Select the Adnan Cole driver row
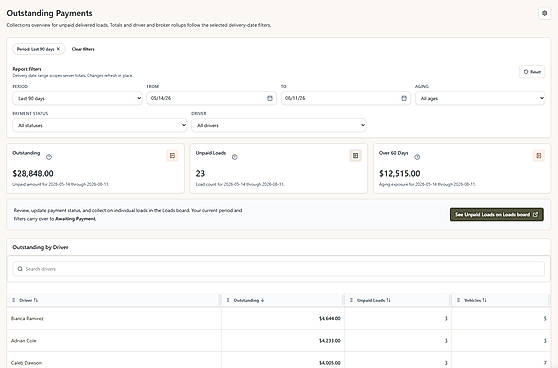 [x=279, y=341]
